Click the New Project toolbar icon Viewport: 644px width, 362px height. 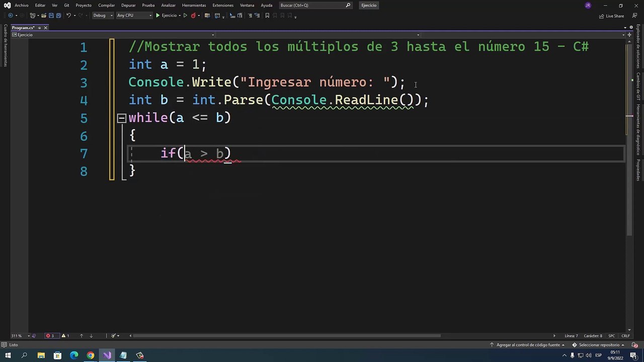click(33, 16)
